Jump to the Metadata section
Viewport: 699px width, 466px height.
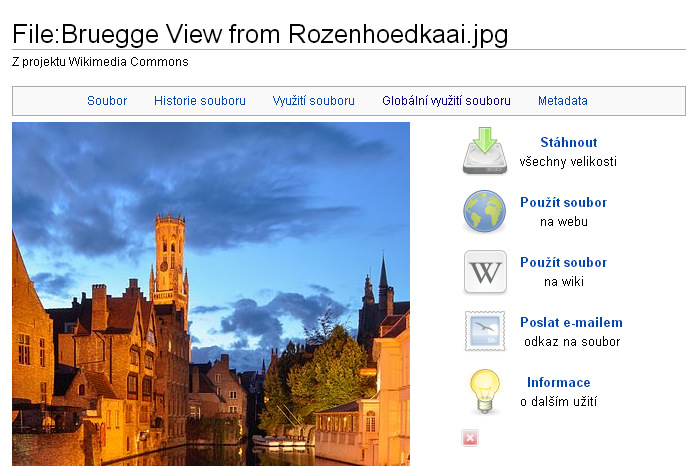pos(563,101)
